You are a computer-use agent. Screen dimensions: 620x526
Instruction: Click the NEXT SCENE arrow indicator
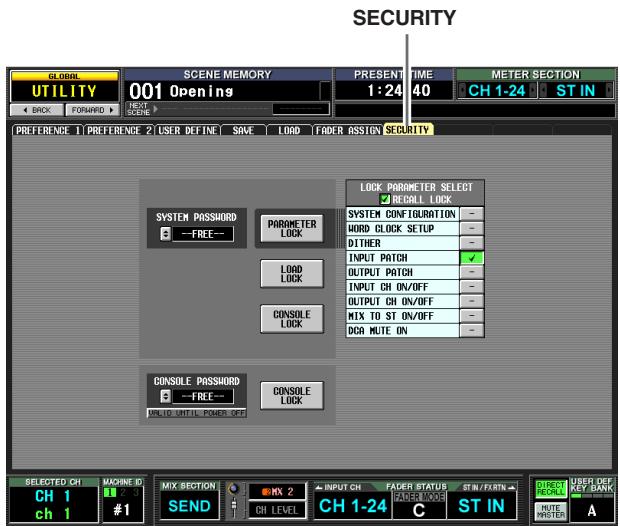click(155, 108)
